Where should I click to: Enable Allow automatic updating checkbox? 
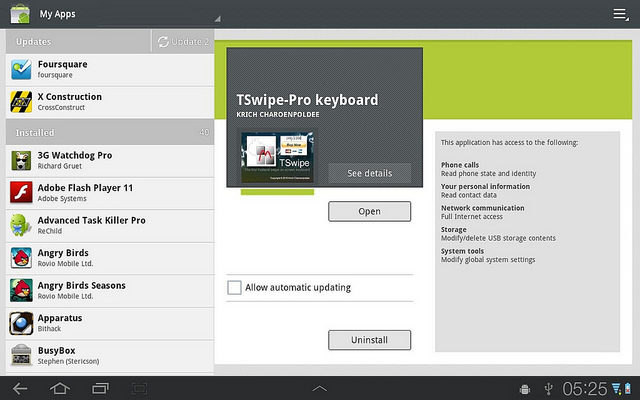(x=234, y=287)
